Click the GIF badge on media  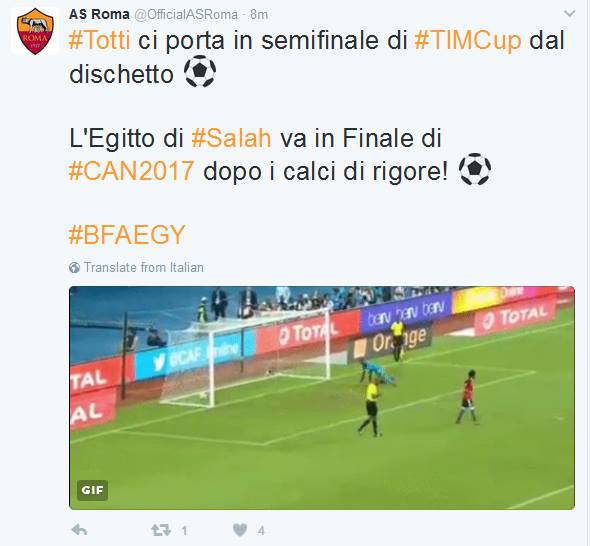92,490
